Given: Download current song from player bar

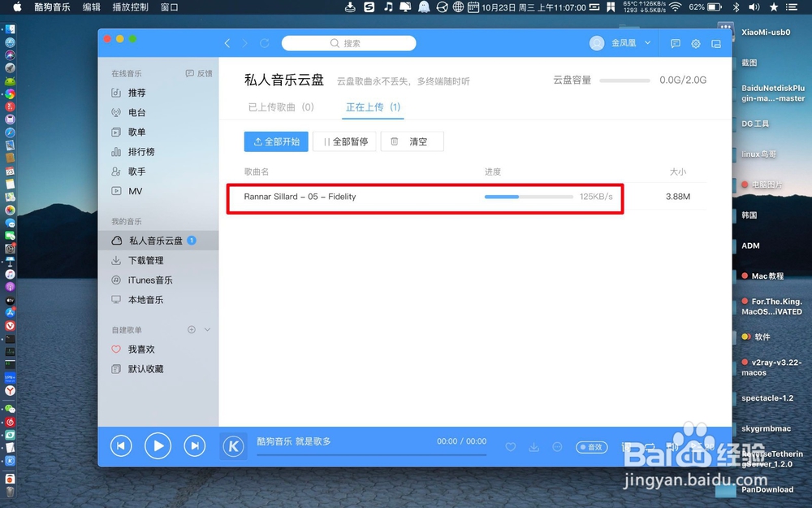Looking at the screenshot, I should point(534,447).
